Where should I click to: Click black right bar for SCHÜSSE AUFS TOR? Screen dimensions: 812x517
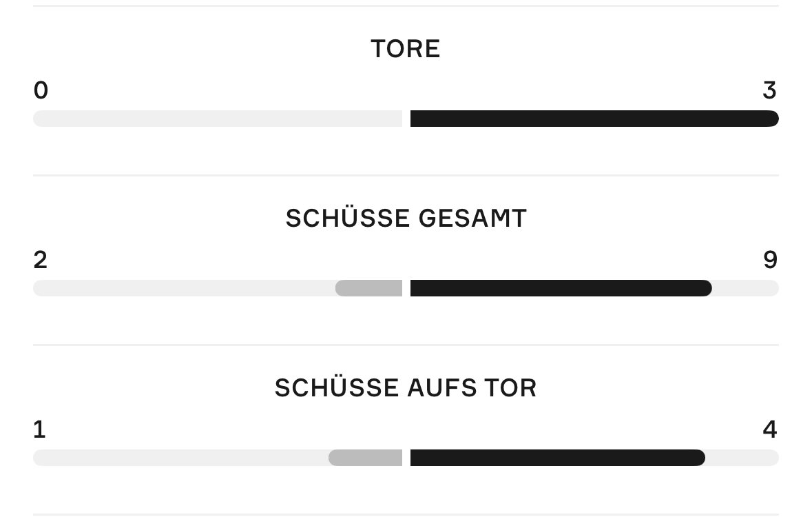557,458
